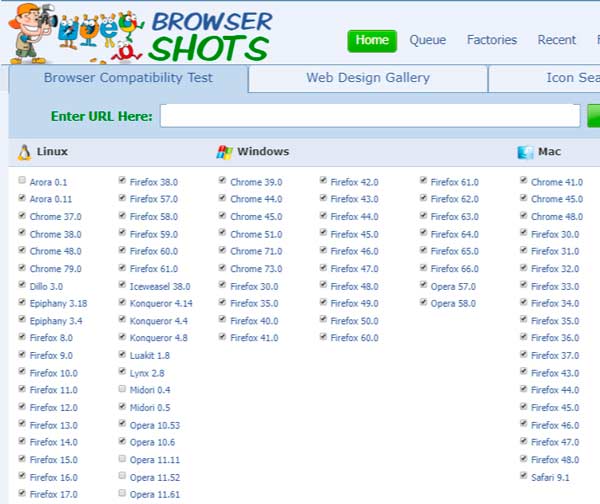Enable the Arora 0.1 checkbox
The width and height of the screenshot is (600, 504).
22,180
